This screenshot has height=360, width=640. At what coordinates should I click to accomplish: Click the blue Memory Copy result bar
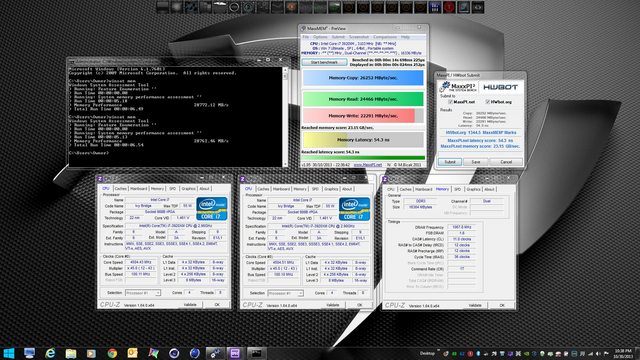[363, 78]
